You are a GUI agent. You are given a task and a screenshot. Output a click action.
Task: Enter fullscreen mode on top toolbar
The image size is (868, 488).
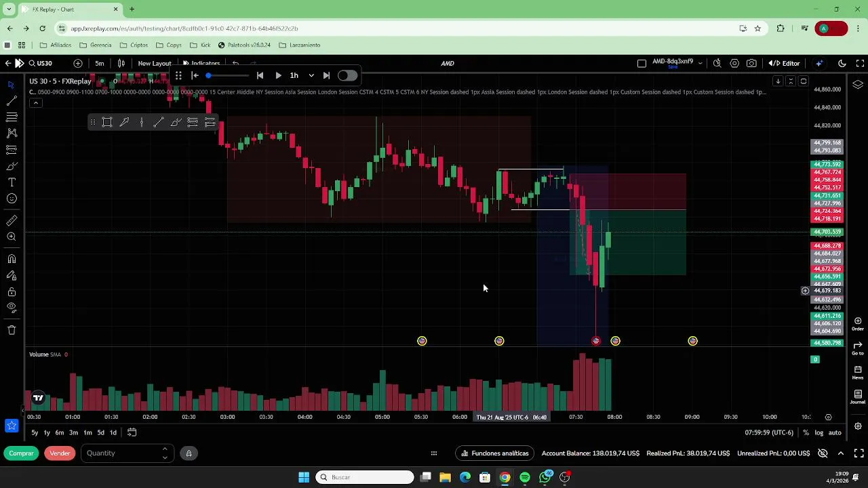pos(860,63)
